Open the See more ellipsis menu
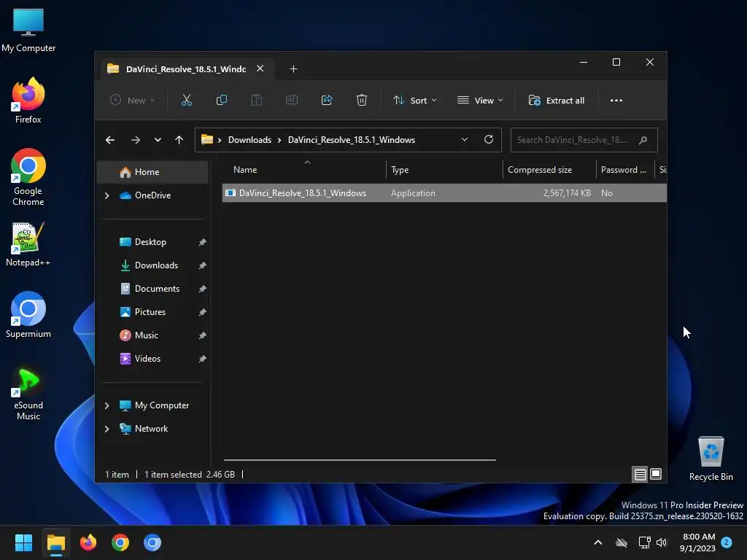 coord(616,101)
